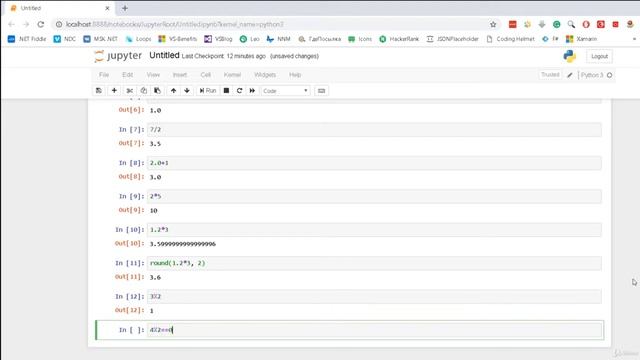The image size is (640, 360).
Task: Click the Jupyter logo
Action: tap(118, 56)
